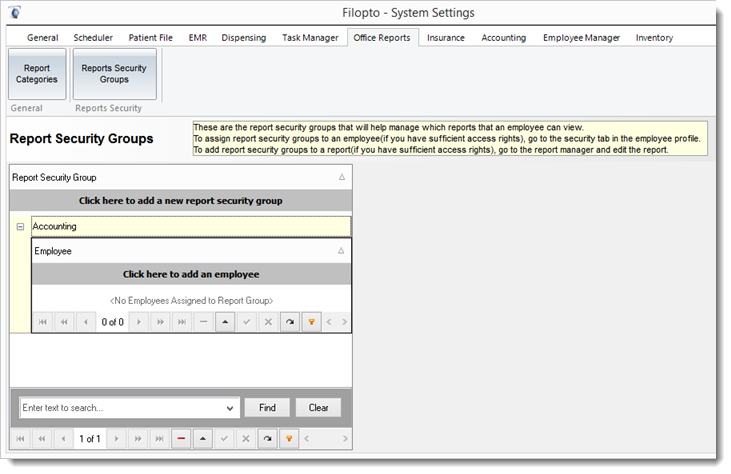Go to previous record in employee navigator

tap(86, 322)
